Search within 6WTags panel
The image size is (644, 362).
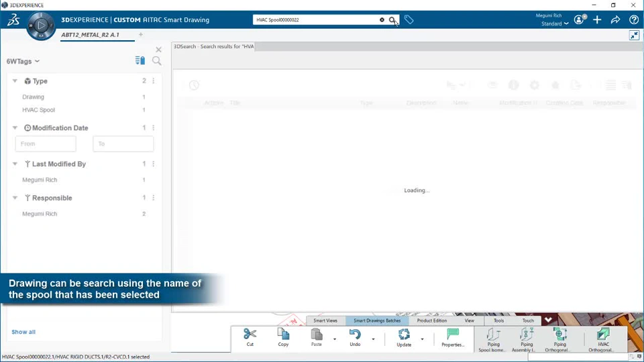[x=157, y=61]
